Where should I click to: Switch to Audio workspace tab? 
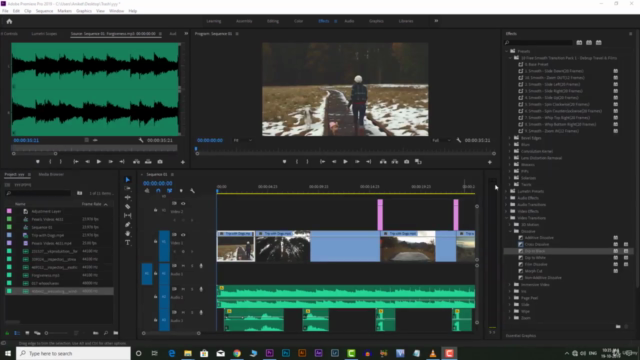[x=349, y=21]
